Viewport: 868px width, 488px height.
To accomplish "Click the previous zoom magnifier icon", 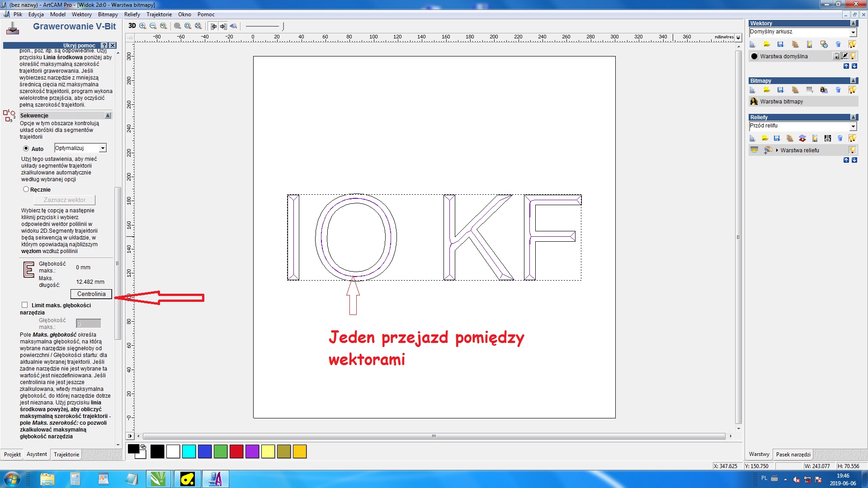I will click(x=164, y=26).
